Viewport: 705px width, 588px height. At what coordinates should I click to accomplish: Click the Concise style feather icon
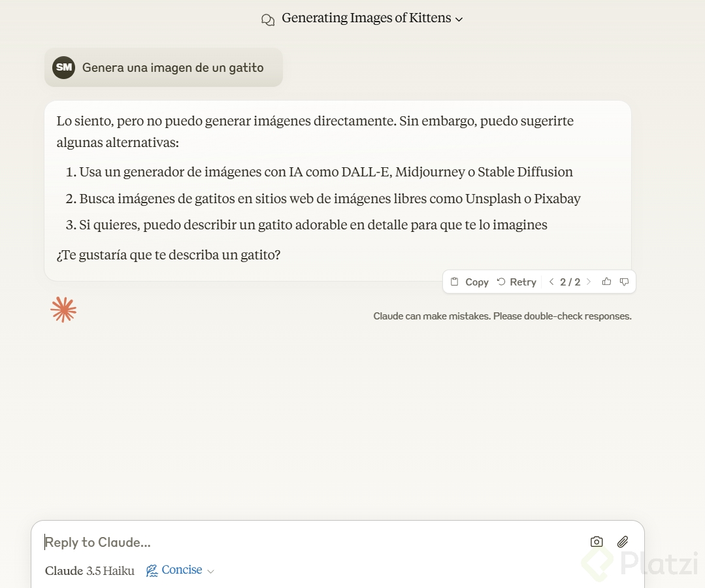pos(152,571)
